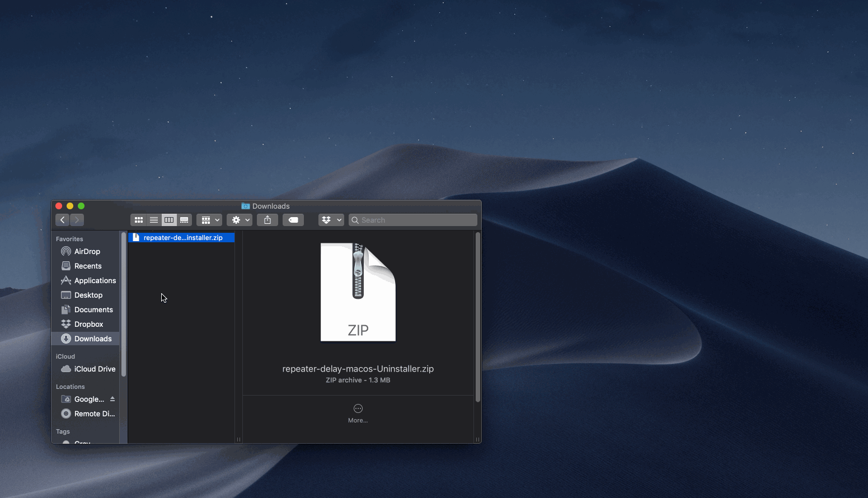The height and width of the screenshot is (498, 868).
Task: Select the Google location in the sidebar
Action: pyautogui.click(x=82, y=399)
